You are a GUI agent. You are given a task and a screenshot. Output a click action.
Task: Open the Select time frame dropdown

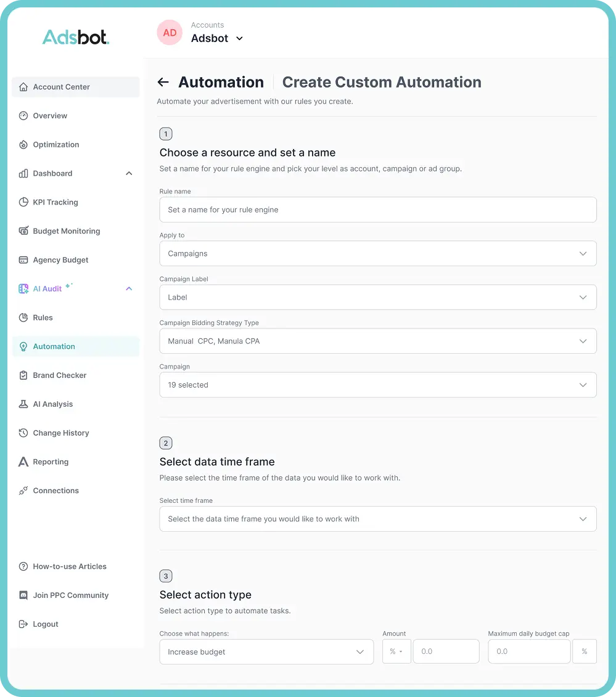(x=377, y=519)
